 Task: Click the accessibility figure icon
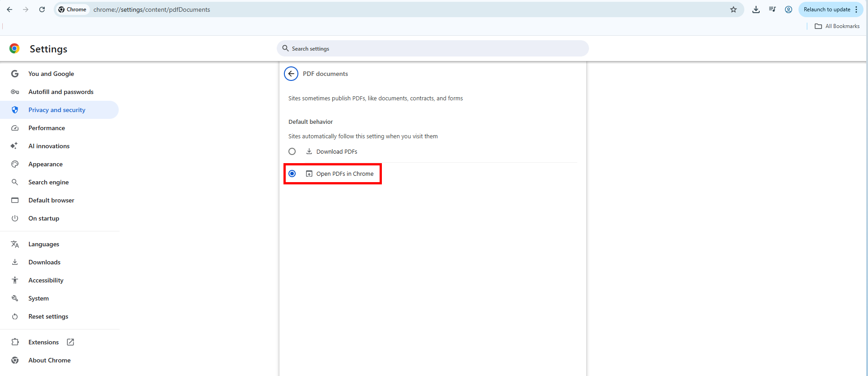tap(15, 280)
